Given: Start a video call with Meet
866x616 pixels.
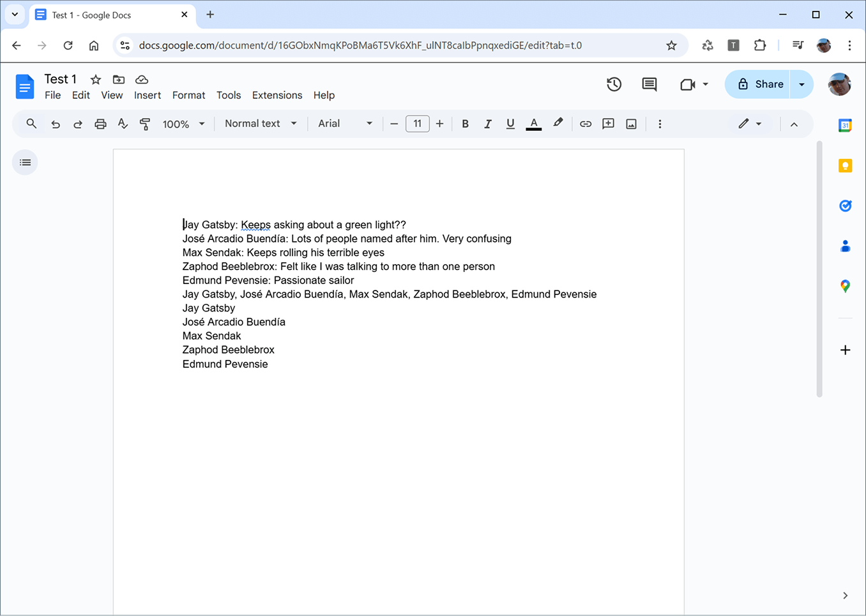Looking at the screenshot, I should click(x=688, y=84).
